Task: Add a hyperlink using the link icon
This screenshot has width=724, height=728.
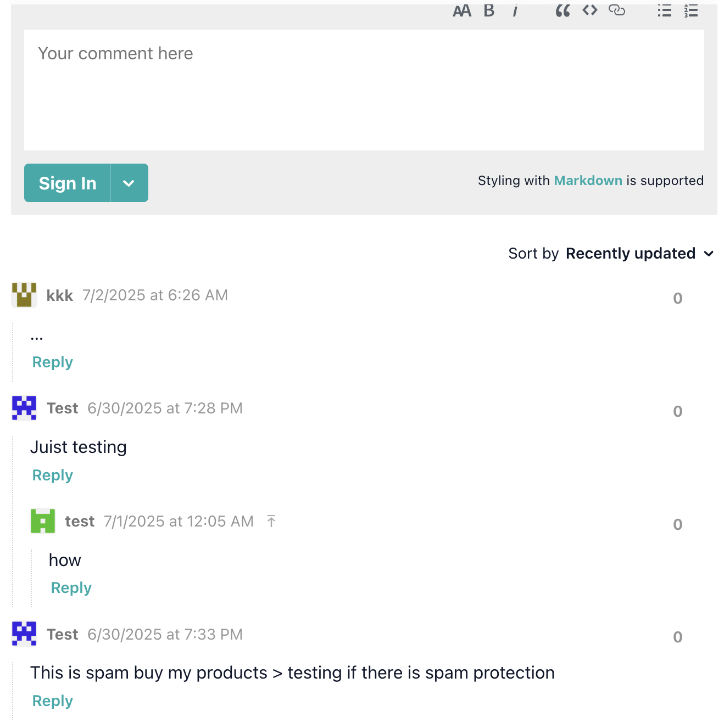Action: pyautogui.click(x=617, y=10)
